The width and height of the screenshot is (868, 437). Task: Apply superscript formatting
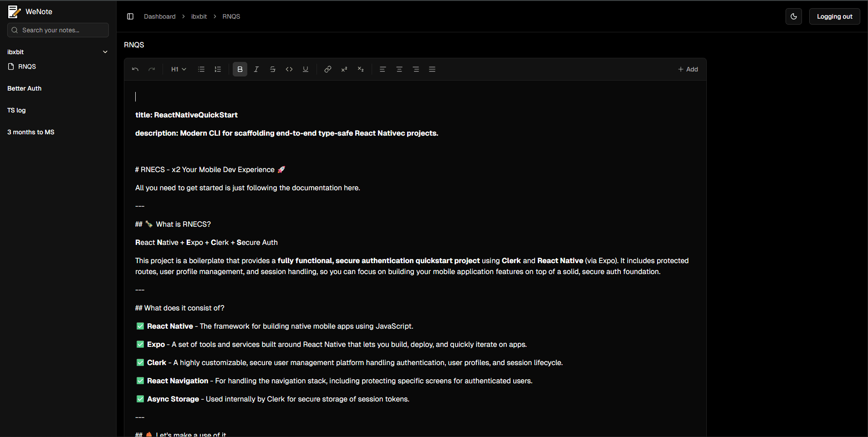(344, 69)
